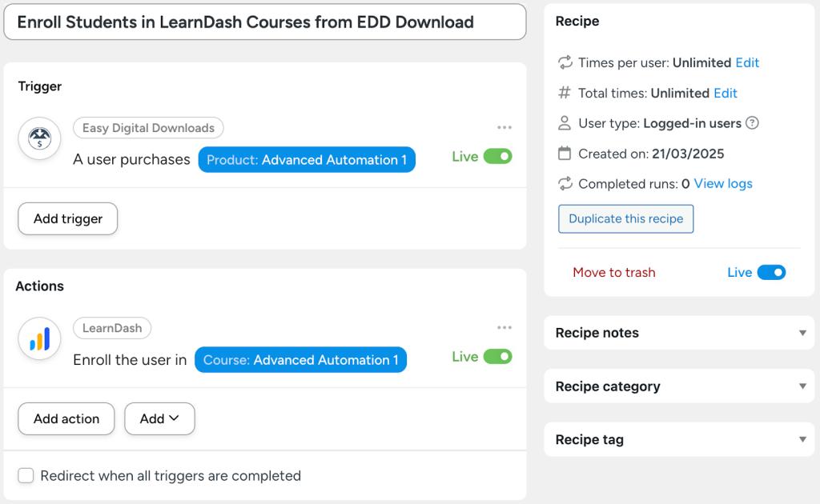Screen dimensions: 820x504
Task: Toggle the trigger's Live switch off
Action: [x=498, y=156]
